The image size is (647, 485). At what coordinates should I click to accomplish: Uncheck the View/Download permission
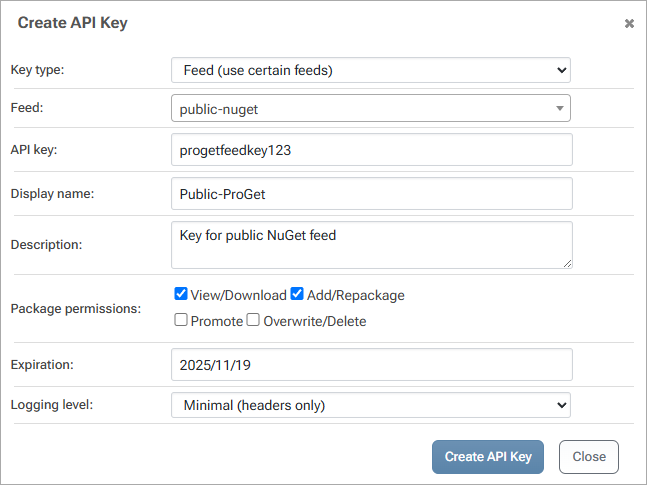click(x=181, y=294)
